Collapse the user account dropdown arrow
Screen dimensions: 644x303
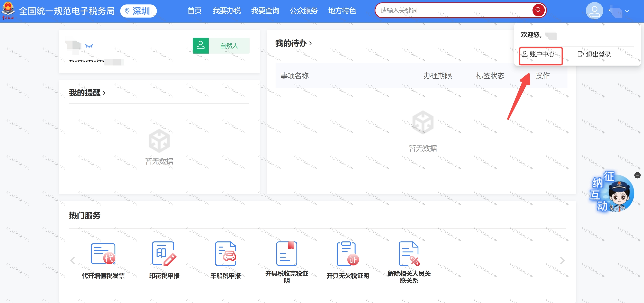(x=627, y=11)
